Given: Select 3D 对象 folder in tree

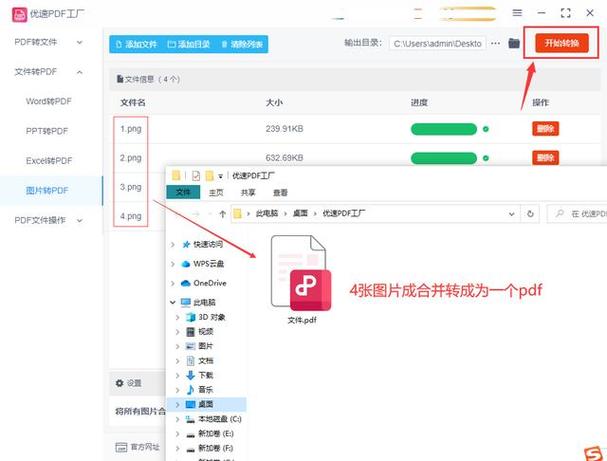Looking at the screenshot, I should [x=212, y=317].
